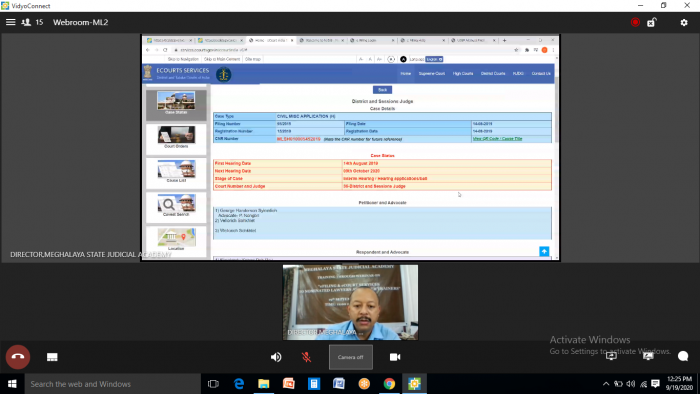Click Skip to Main Content link
Image resolution: width=700 pixels, height=394 pixels.
[x=222, y=59]
